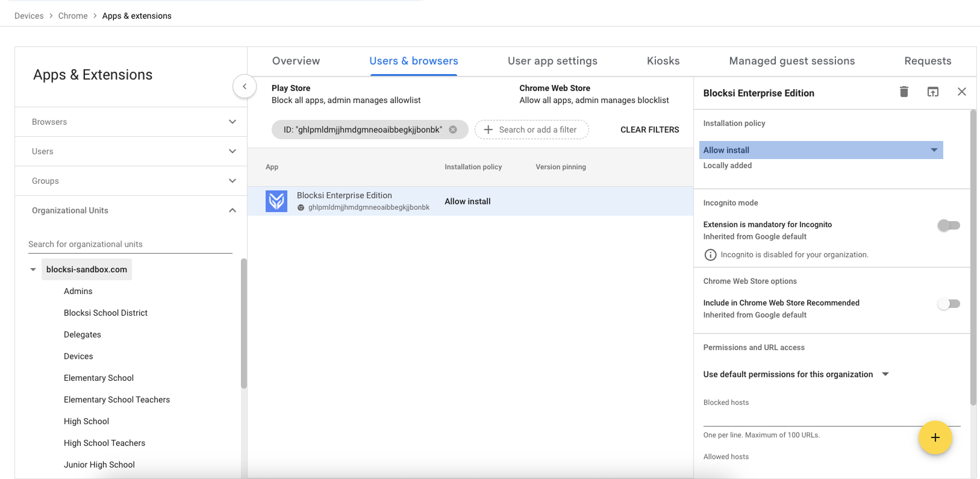Select blocksi-sandbox.com organizational unit
Screen dimensions: 980x479
click(x=87, y=269)
